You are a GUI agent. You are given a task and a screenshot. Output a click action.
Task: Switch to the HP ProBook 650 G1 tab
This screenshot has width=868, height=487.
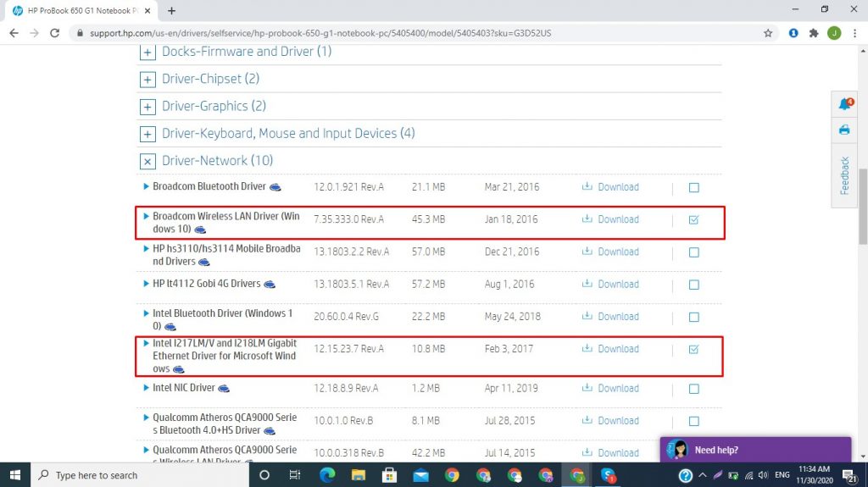(x=76, y=10)
